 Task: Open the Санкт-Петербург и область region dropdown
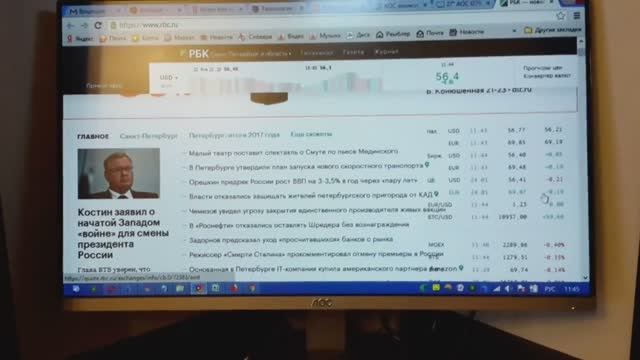coord(251,54)
